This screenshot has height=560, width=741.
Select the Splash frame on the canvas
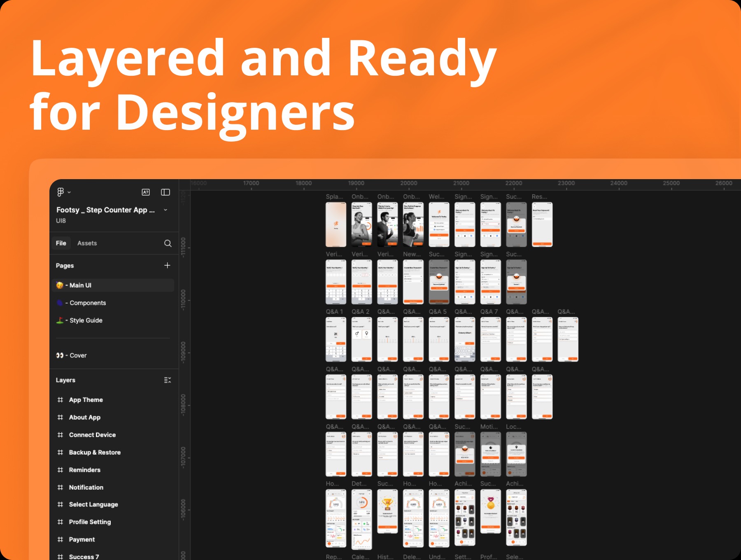(336, 224)
